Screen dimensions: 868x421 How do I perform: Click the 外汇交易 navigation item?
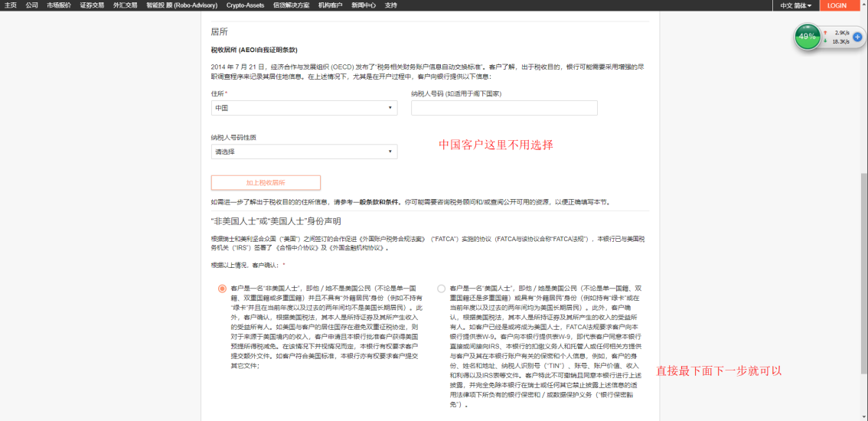[125, 5]
